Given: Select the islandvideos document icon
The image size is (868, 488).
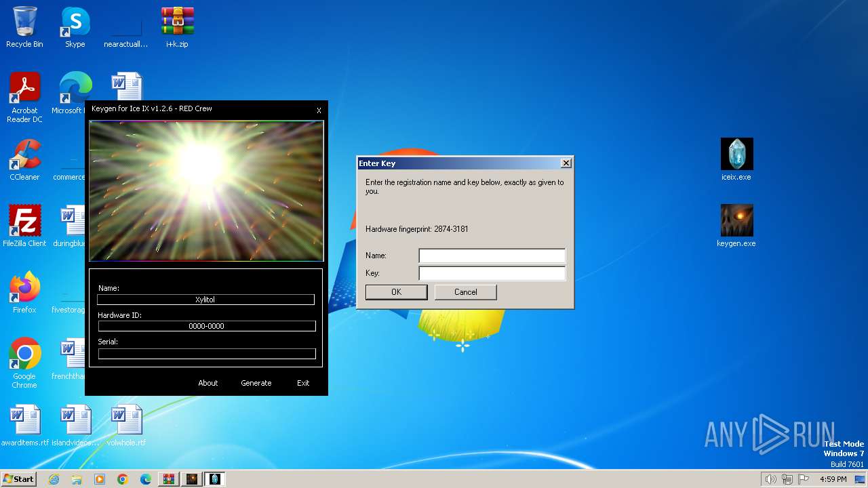Looking at the screenshot, I should tap(75, 426).
